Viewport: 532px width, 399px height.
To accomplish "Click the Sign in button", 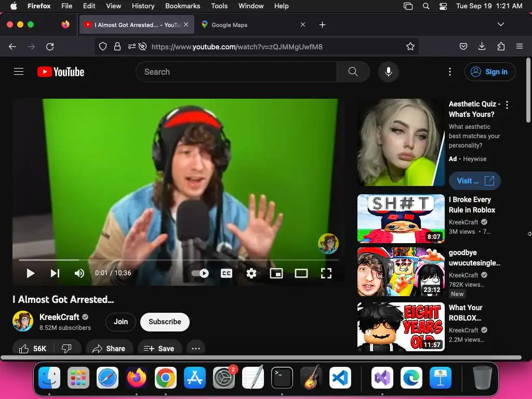I will [490, 72].
